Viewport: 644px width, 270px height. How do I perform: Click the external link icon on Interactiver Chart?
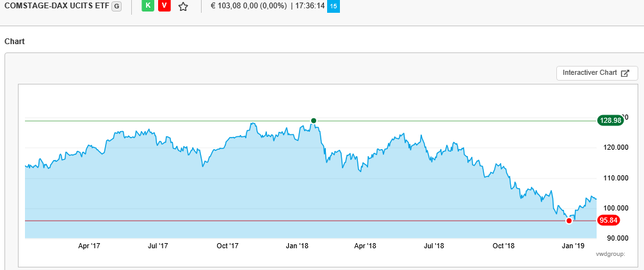coord(625,73)
